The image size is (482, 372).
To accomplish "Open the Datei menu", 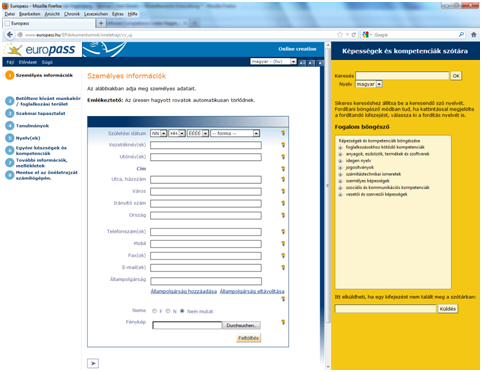I will pyautogui.click(x=10, y=14).
